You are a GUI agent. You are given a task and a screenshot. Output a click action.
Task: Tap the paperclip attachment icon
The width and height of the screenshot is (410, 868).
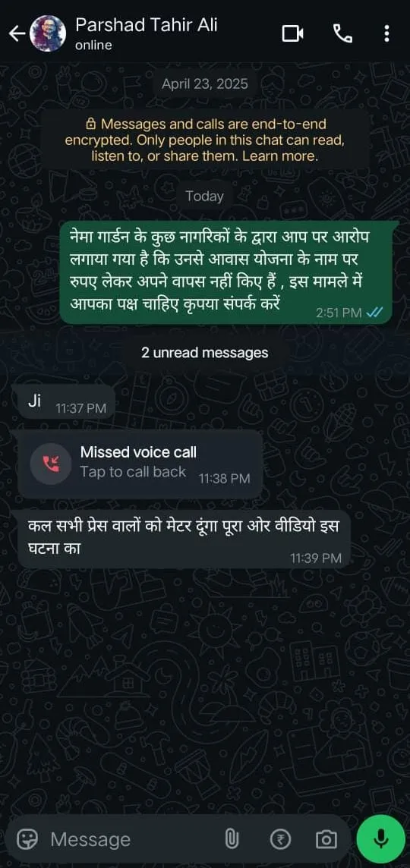pos(231,840)
